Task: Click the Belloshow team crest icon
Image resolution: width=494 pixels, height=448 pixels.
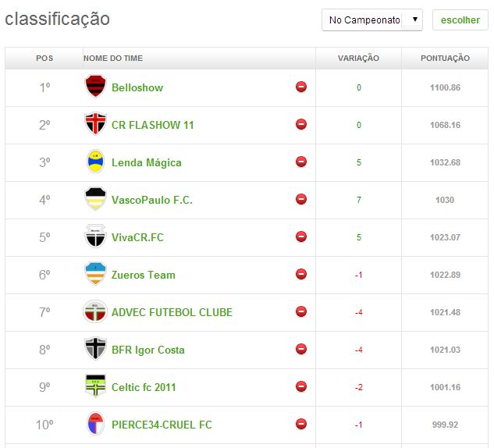Action: (94, 87)
